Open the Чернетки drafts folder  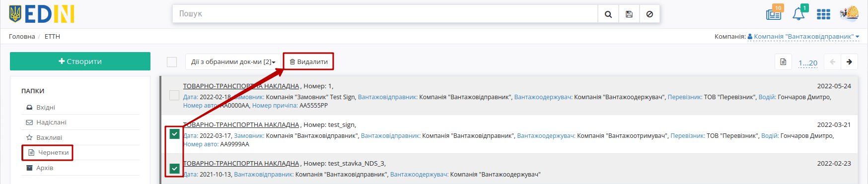click(48, 153)
